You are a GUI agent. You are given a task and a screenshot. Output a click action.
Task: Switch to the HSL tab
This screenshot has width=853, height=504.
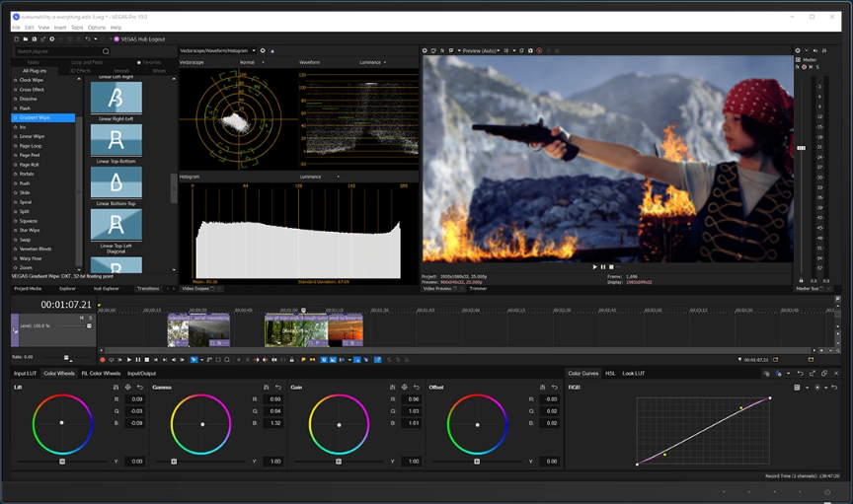610,374
